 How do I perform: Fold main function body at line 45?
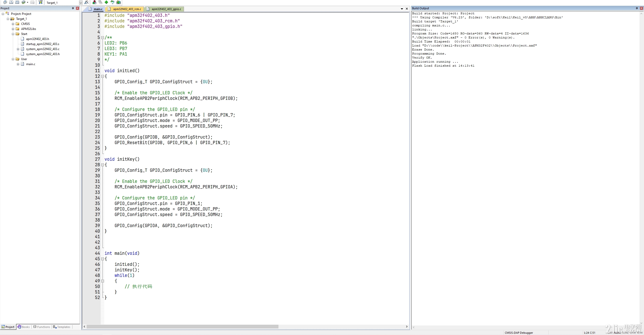coord(102,259)
